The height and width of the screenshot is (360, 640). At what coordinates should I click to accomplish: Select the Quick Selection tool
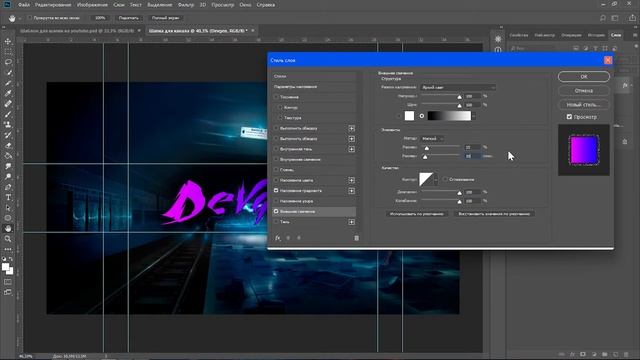click(8, 73)
